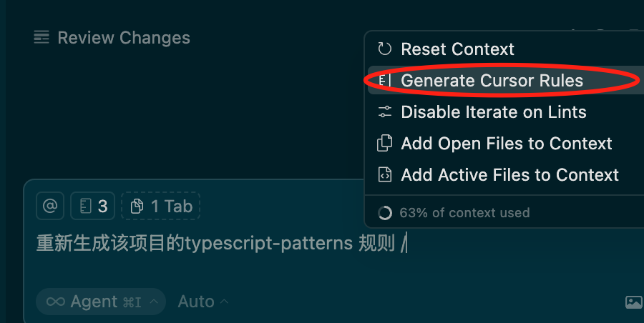The image size is (644, 323).
Task: Click the infinity Agent mode icon
Action: pyautogui.click(x=56, y=302)
